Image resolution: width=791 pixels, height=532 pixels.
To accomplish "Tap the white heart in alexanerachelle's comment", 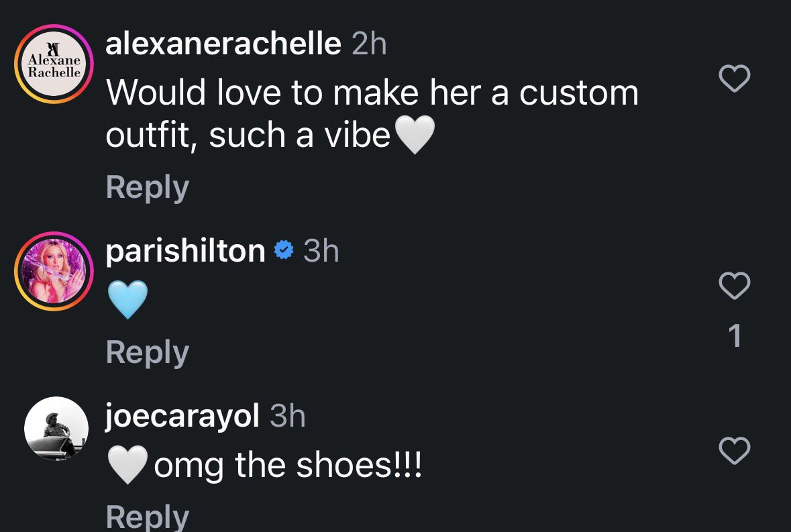I will 414,135.
